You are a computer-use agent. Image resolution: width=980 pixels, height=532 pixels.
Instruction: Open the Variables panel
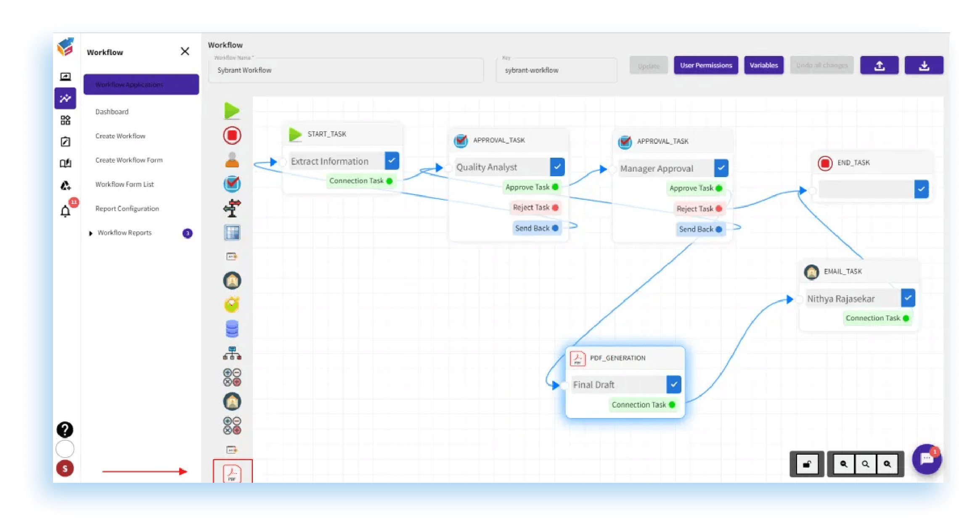pyautogui.click(x=763, y=65)
